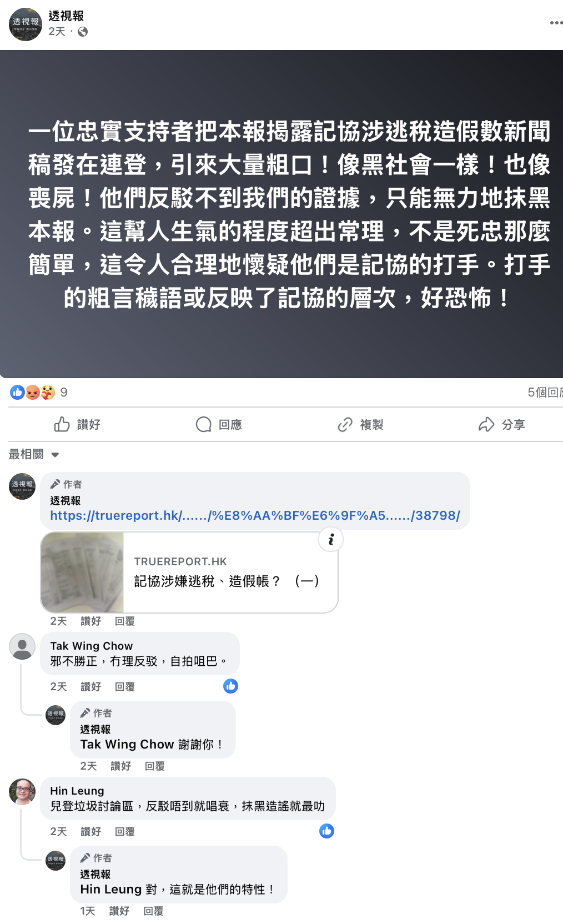Copy the post link with the 複製 button
This screenshot has width=563, height=924.
pos(360,425)
